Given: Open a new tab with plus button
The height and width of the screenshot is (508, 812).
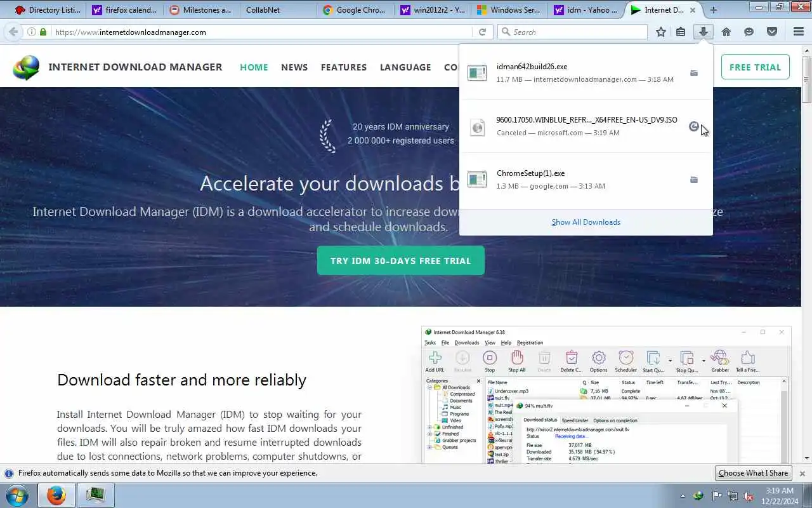Looking at the screenshot, I should coord(714,10).
